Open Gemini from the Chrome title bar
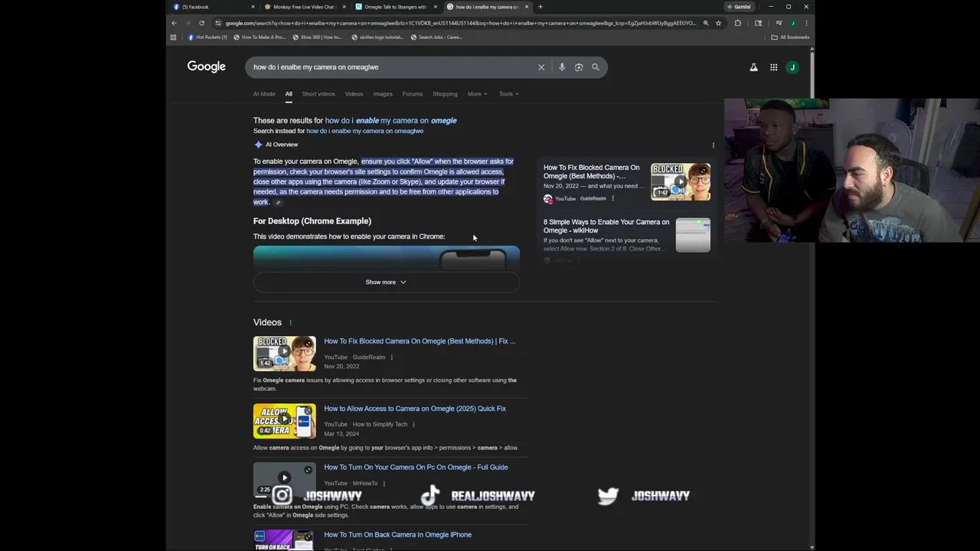The image size is (980, 551). tap(739, 7)
